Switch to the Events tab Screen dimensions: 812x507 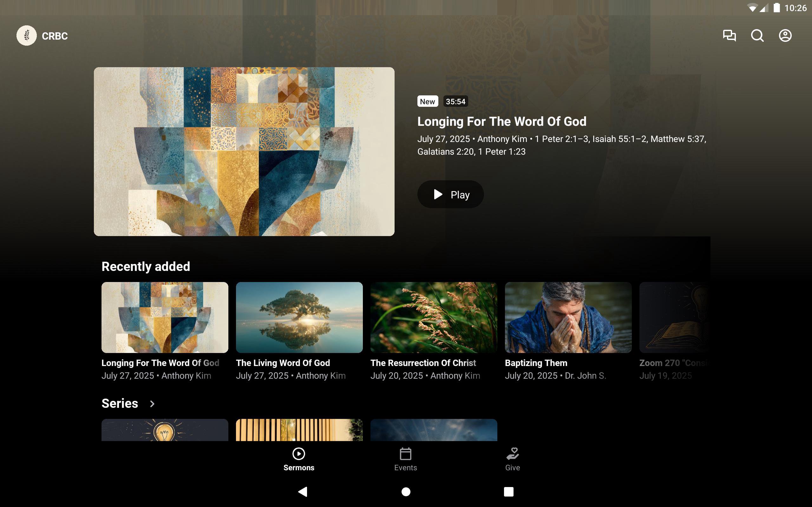pyautogui.click(x=405, y=459)
